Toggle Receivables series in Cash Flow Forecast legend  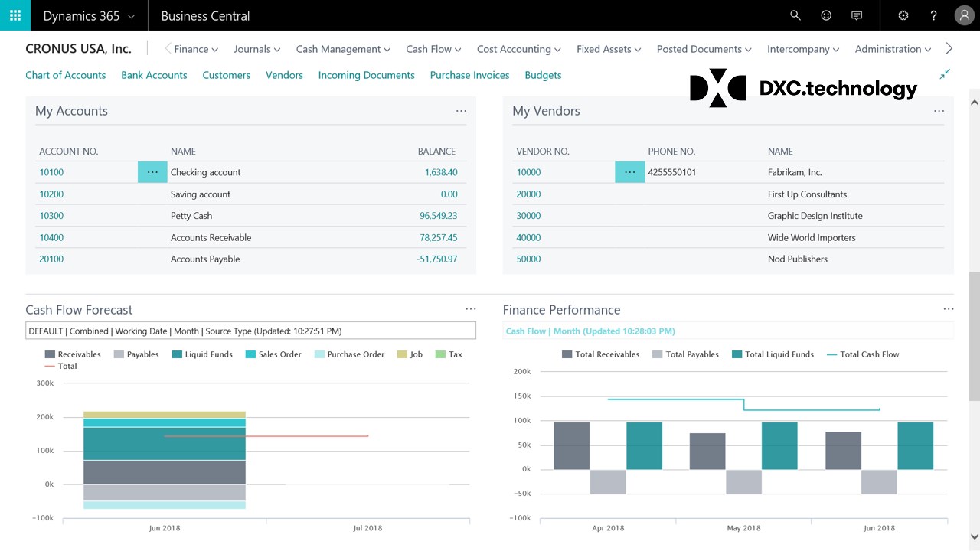point(73,354)
